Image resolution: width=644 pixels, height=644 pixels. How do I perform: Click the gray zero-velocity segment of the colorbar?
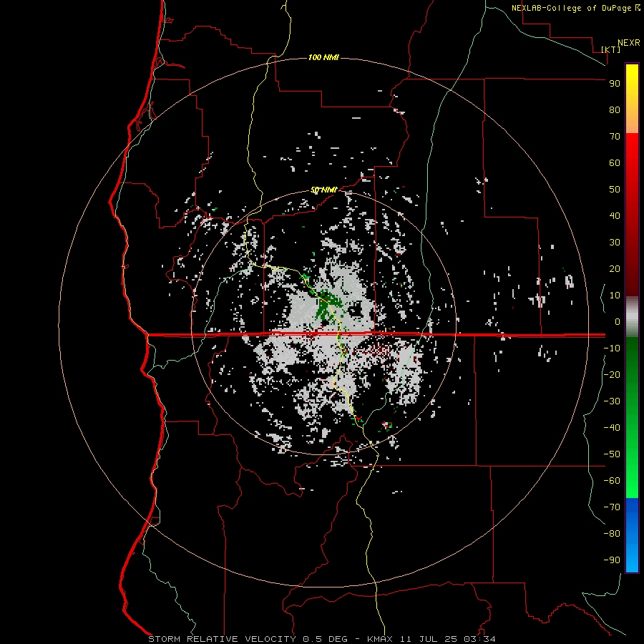[632, 317]
